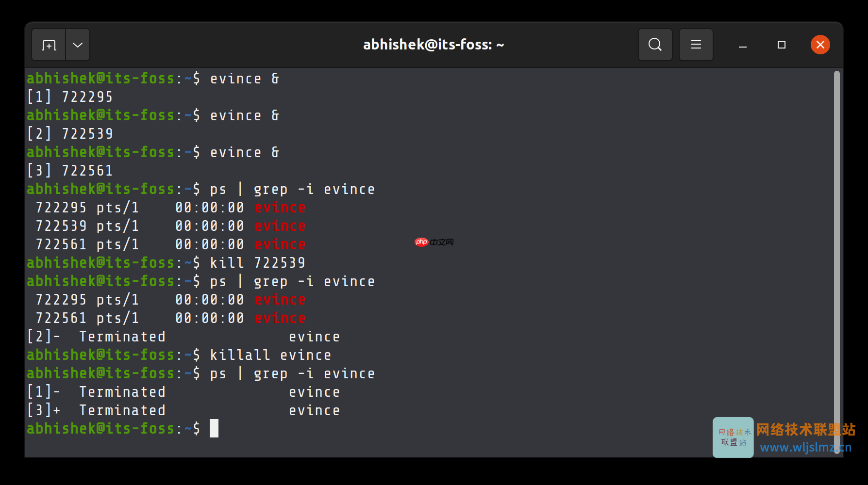Expand the new tab options dropdown

tap(78, 45)
